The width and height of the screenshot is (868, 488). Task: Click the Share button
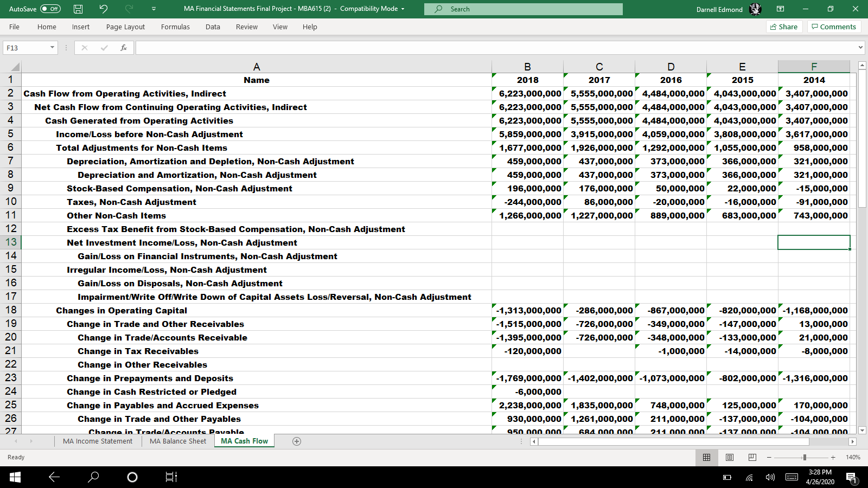point(784,27)
